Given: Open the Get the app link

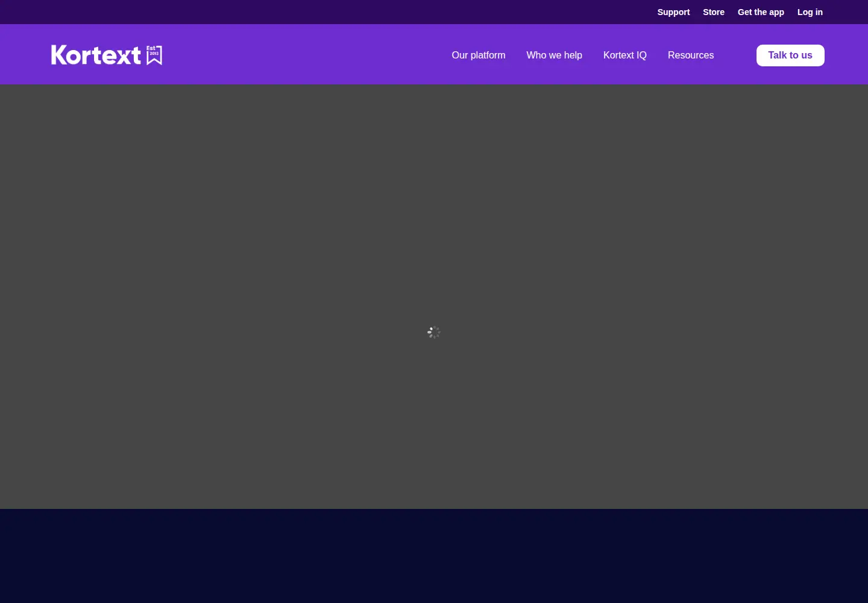Looking at the screenshot, I should pos(761,12).
